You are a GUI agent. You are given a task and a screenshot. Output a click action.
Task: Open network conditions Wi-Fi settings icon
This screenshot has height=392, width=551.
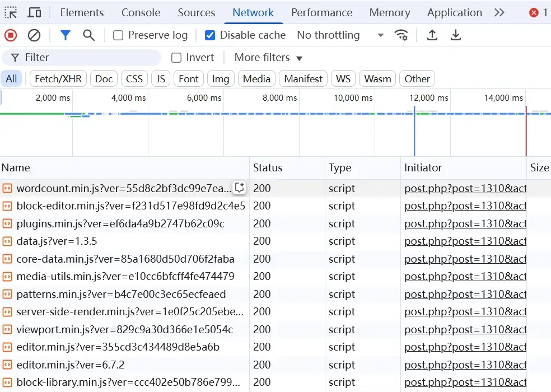coord(401,35)
